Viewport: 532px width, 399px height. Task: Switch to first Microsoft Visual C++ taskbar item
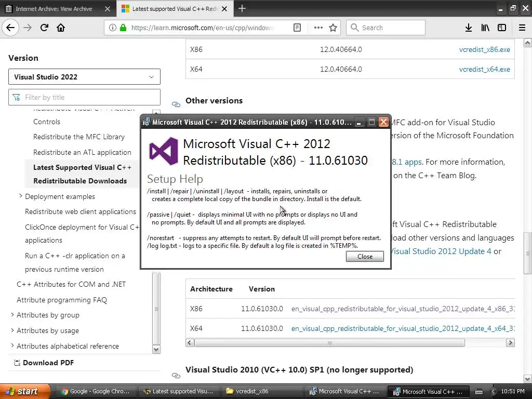[344, 391]
